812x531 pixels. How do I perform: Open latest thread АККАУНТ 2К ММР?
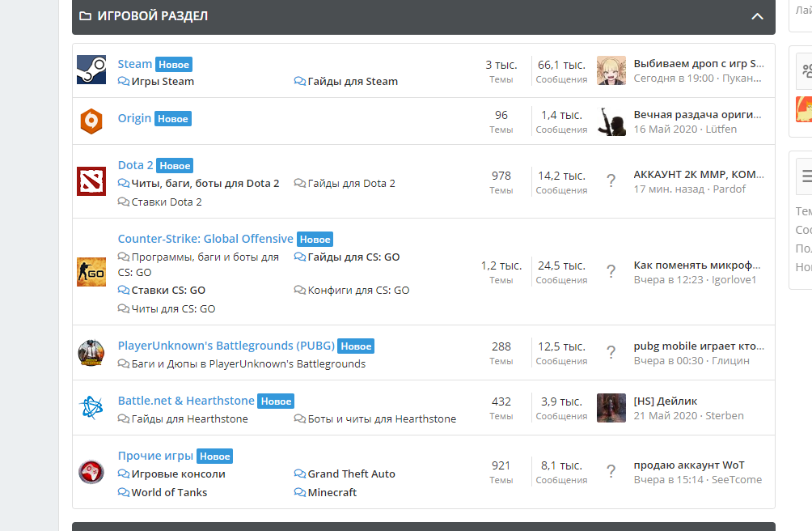point(699,175)
